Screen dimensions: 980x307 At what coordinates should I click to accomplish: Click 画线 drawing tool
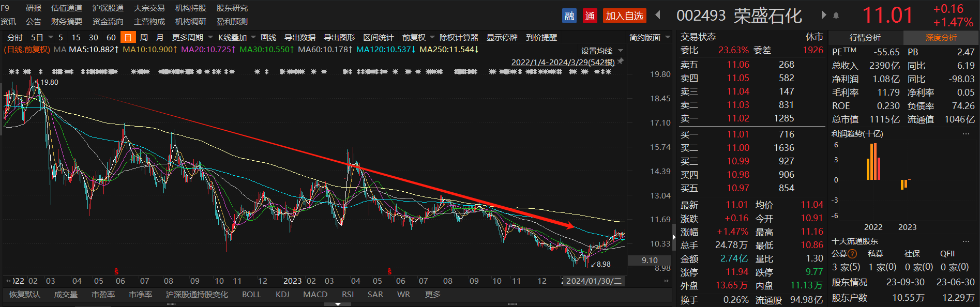(268, 37)
